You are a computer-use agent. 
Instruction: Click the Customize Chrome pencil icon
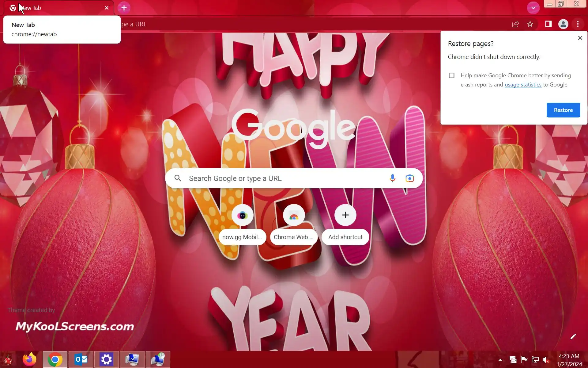pyautogui.click(x=573, y=336)
